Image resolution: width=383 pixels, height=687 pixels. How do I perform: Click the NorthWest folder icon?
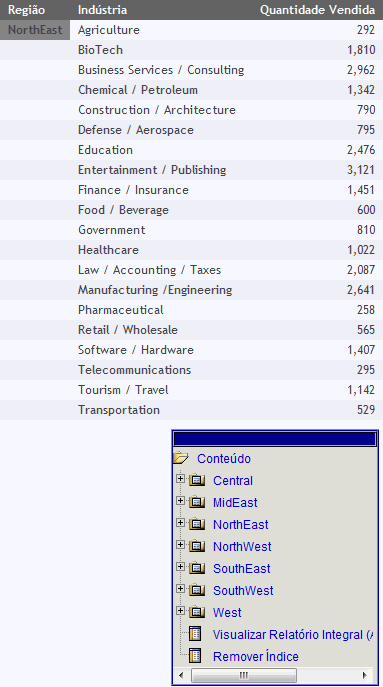197,546
